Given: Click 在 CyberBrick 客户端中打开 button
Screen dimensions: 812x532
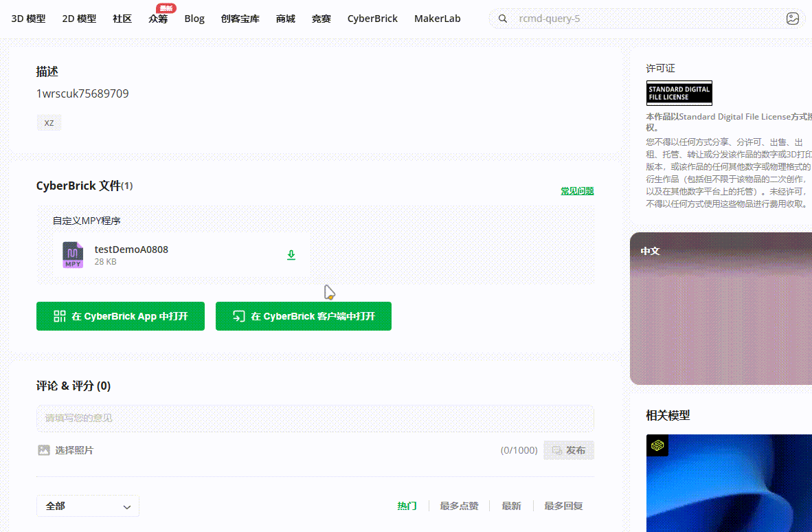Looking at the screenshot, I should pos(303,316).
